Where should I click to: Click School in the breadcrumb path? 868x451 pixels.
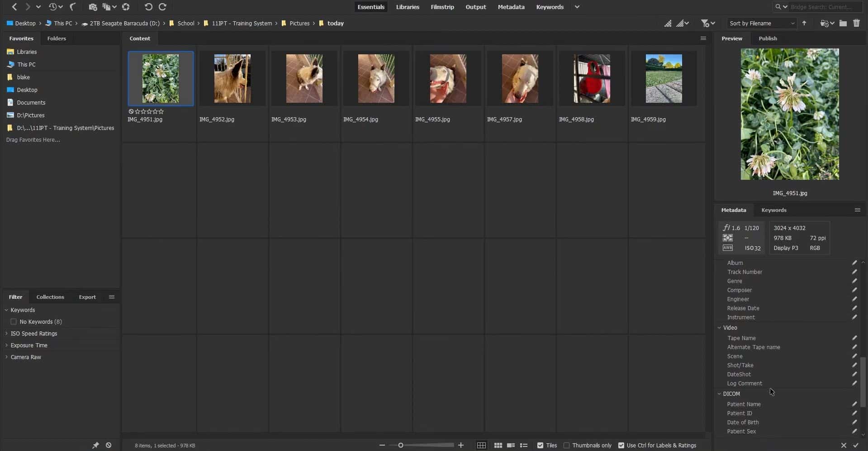click(x=185, y=23)
